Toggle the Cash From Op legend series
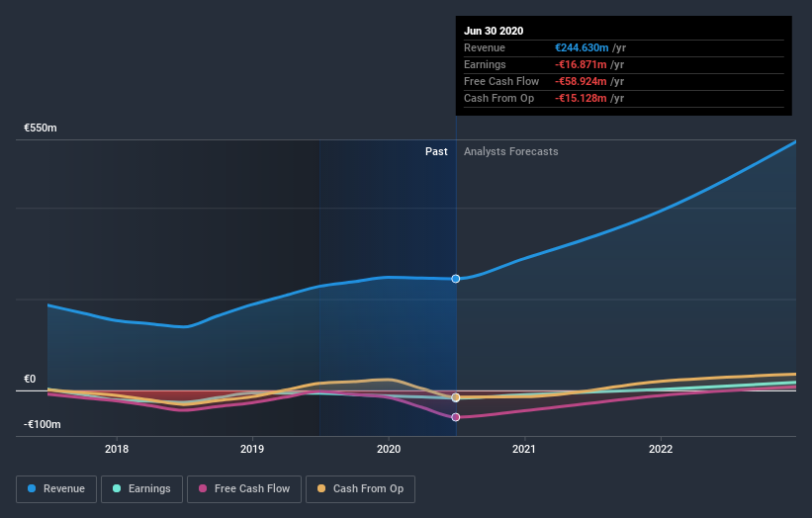Screen dimensions: 812x518 [360, 488]
